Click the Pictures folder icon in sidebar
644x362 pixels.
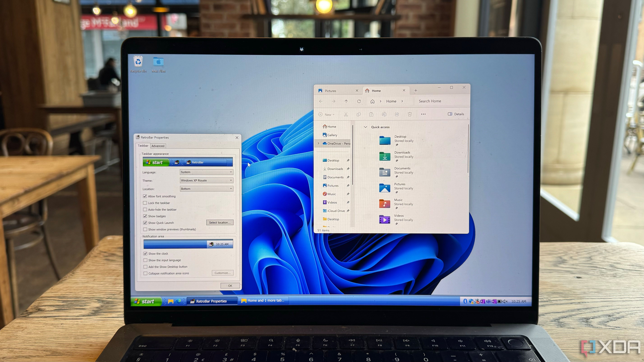point(324,185)
